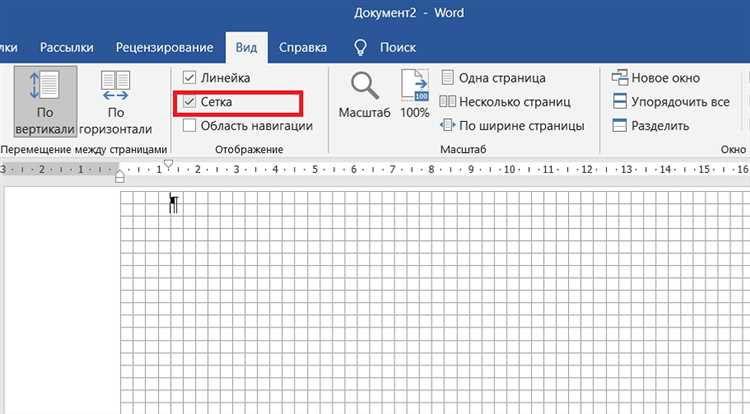Click the first-line indent marker on ruler

(x=168, y=163)
